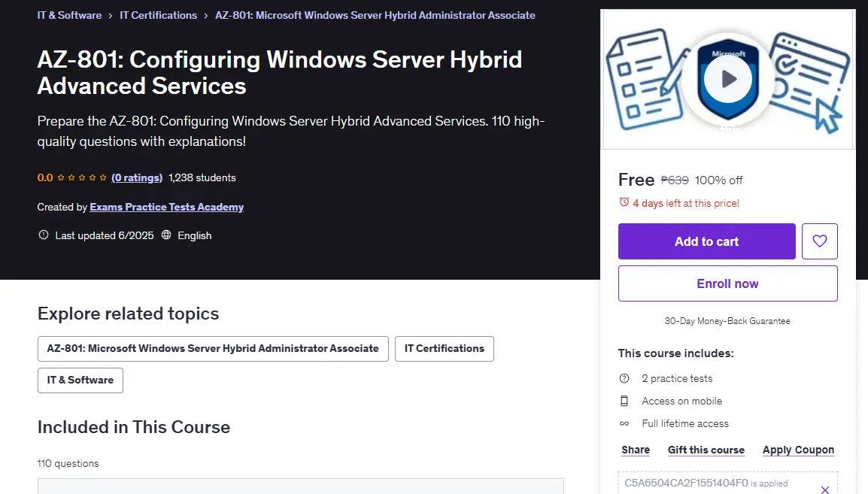Click the course preview thumbnail image
868x494 pixels.
pyautogui.click(x=729, y=79)
